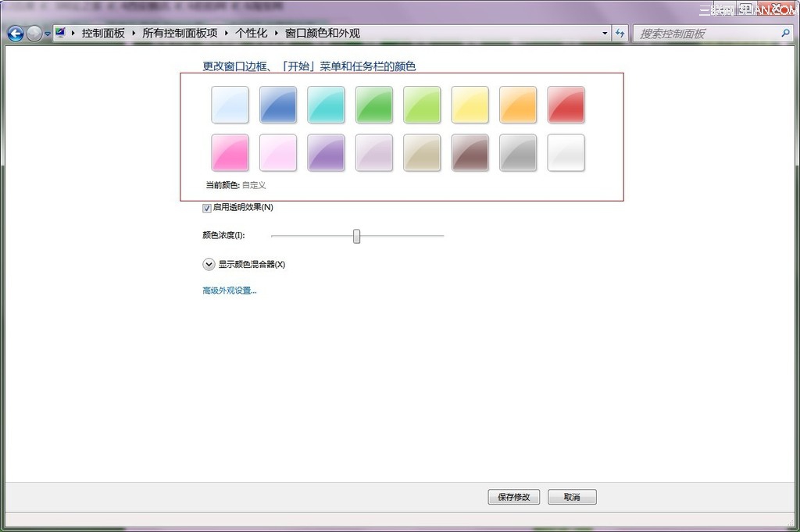Click the 颜色浓度 slider handle
This screenshot has width=800, height=532.
356,236
